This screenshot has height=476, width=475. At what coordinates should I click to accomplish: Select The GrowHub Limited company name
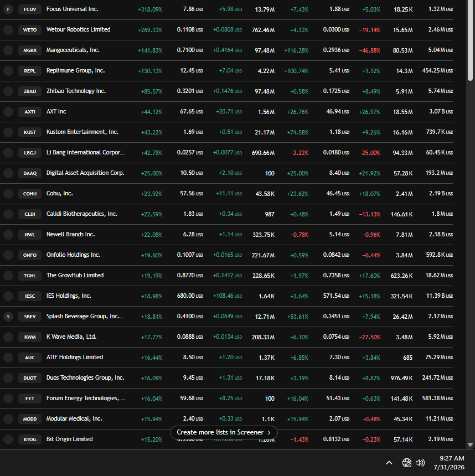point(75,275)
